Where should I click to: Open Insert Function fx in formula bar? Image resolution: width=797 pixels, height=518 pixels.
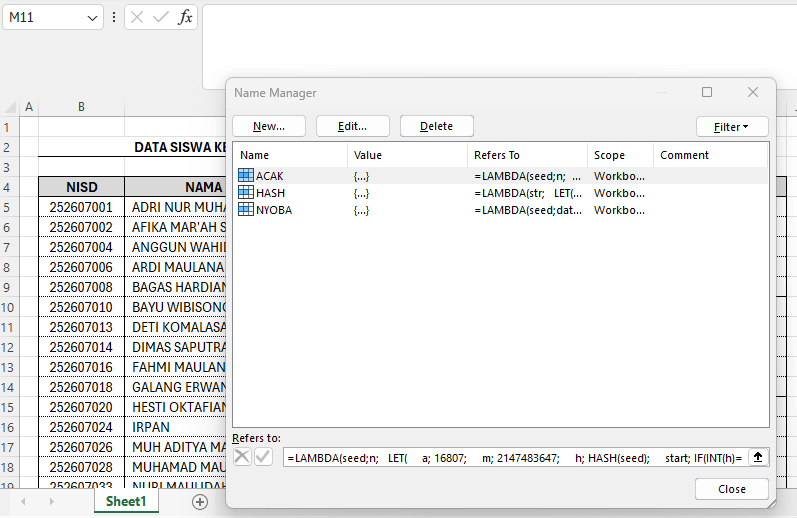click(185, 17)
